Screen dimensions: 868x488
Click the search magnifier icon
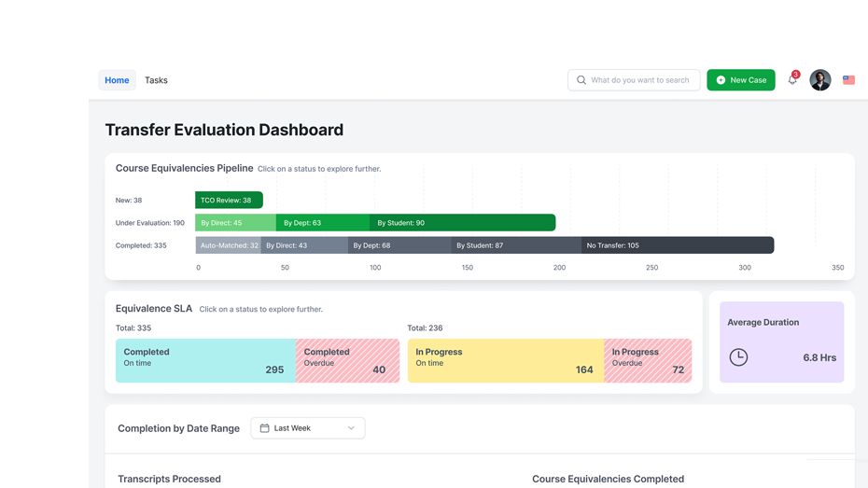click(x=581, y=80)
